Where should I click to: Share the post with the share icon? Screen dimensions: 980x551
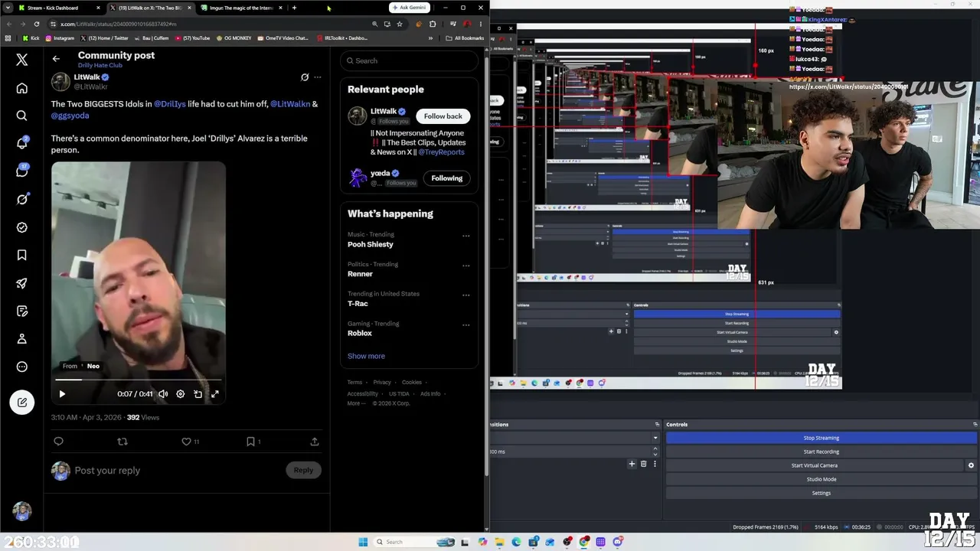(315, 442)
